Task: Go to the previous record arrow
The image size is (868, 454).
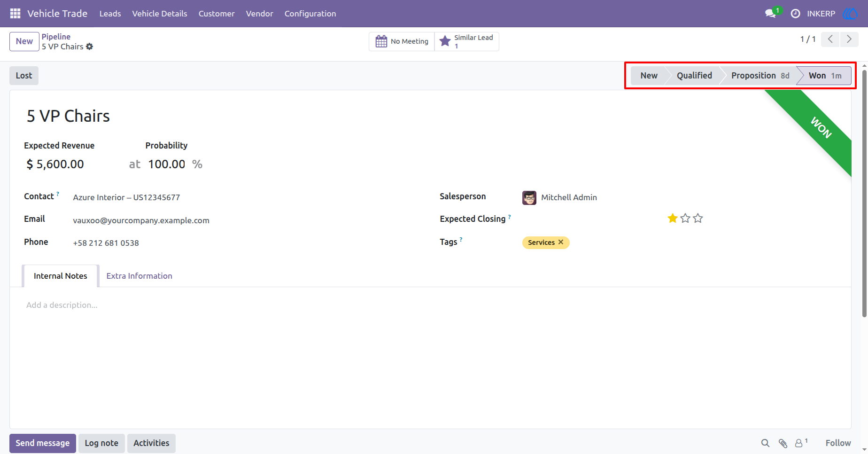Action: point(830,39)
